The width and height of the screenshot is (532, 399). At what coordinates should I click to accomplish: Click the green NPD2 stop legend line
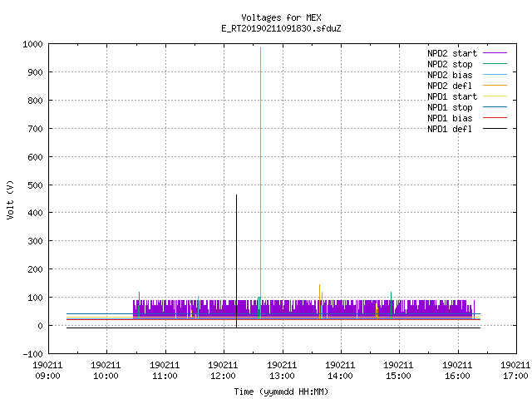495,64
